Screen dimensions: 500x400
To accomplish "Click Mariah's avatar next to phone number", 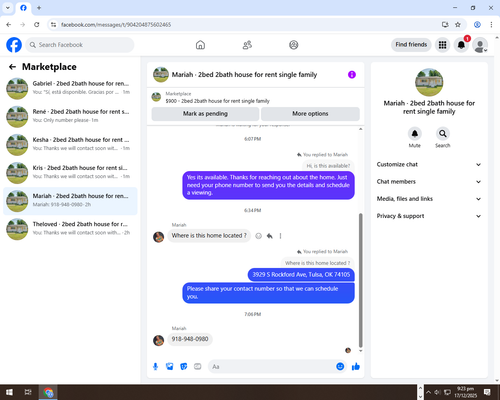I will [x=158, y=340].
